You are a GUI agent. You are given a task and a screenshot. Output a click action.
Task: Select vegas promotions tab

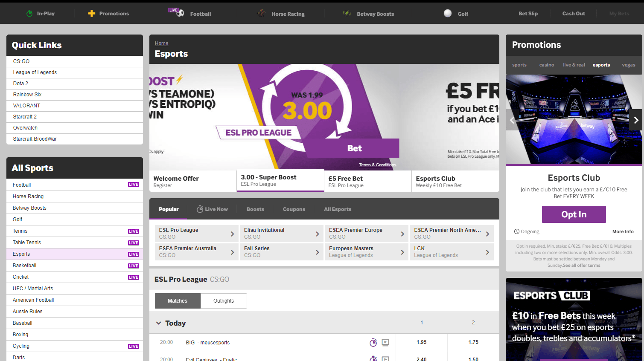pos(629,65)
